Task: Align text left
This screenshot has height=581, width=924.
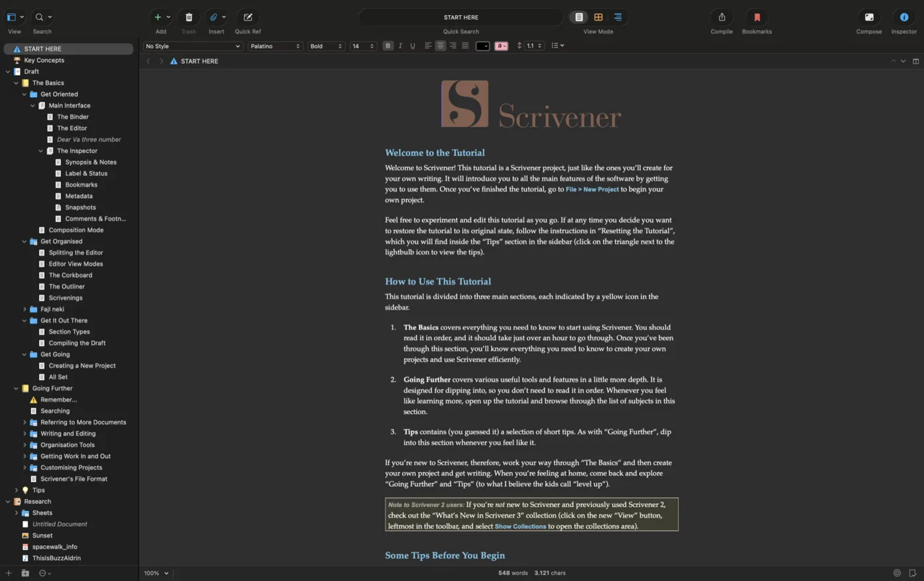Action: 428,46
